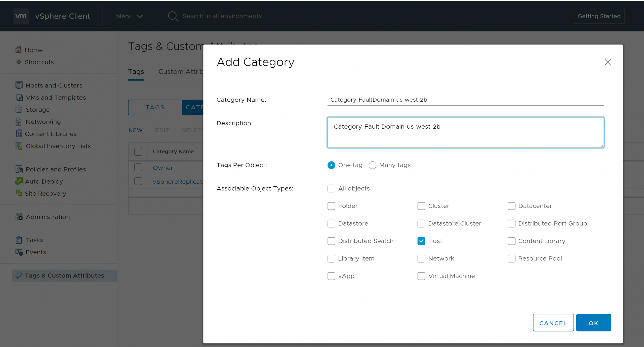Screen dimensions: 644x347
Task: Expand the Menu dropdown
Action: pyautogui.click(x=129, y=16)
